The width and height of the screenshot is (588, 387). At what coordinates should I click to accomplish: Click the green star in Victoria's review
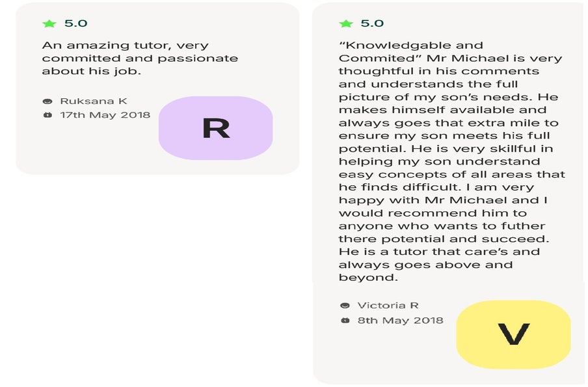(346, 23)
